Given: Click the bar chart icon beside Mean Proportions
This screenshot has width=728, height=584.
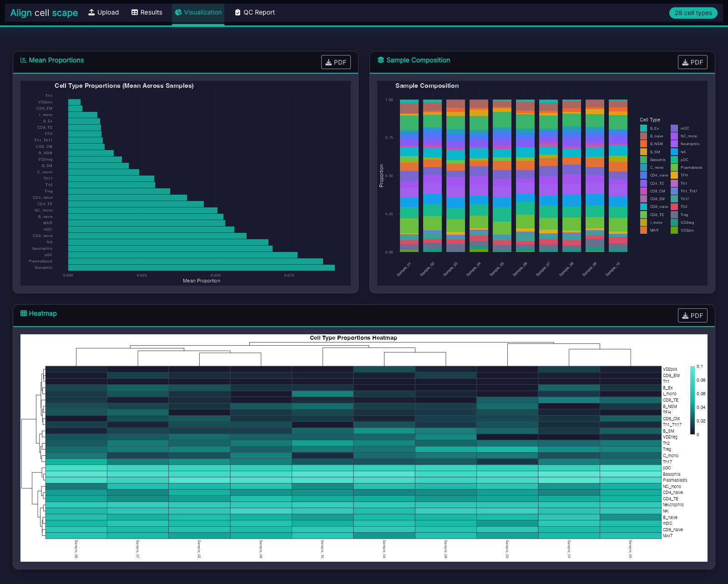Looking at the screenshot, I should [23, 60].
